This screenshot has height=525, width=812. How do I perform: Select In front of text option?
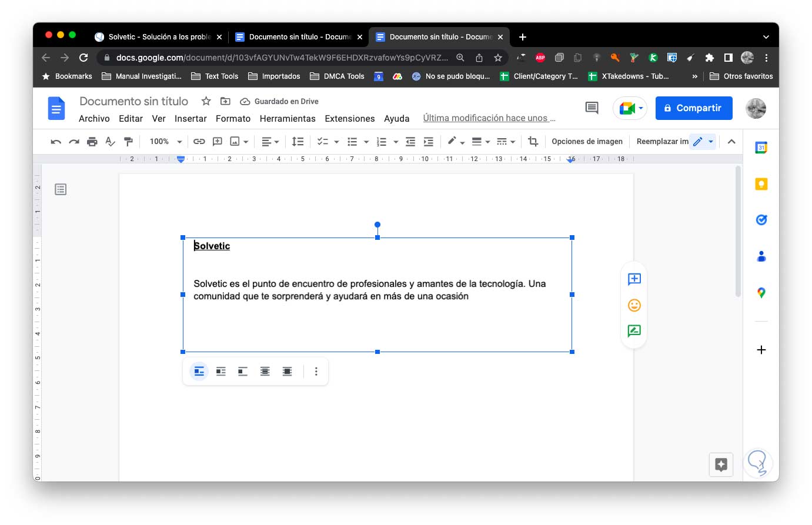click(x=287, y=372)
